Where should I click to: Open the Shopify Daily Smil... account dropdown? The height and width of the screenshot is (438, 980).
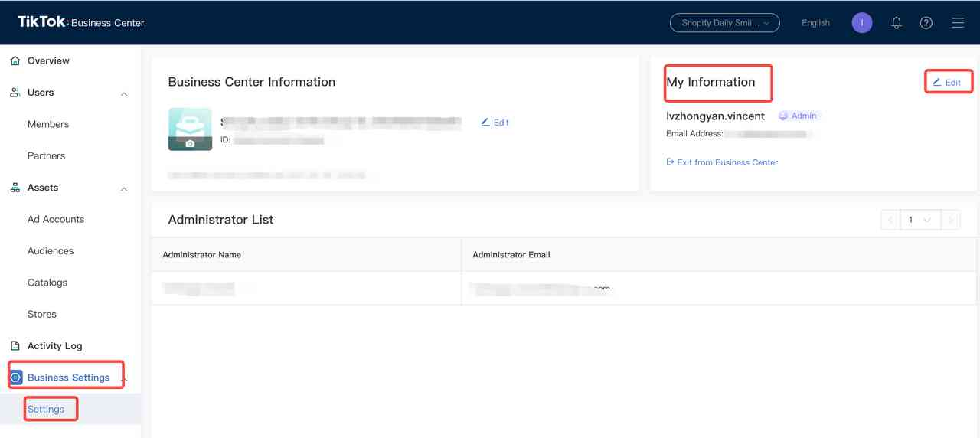[724, 23]
